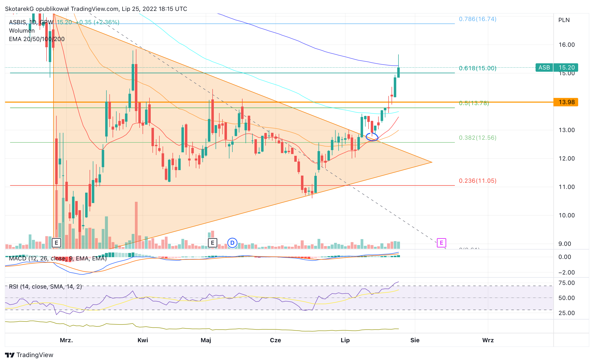Screen dimensions: 594x364
Task: Click the purple future earnings E marker
Action: (x=442, y=243)
